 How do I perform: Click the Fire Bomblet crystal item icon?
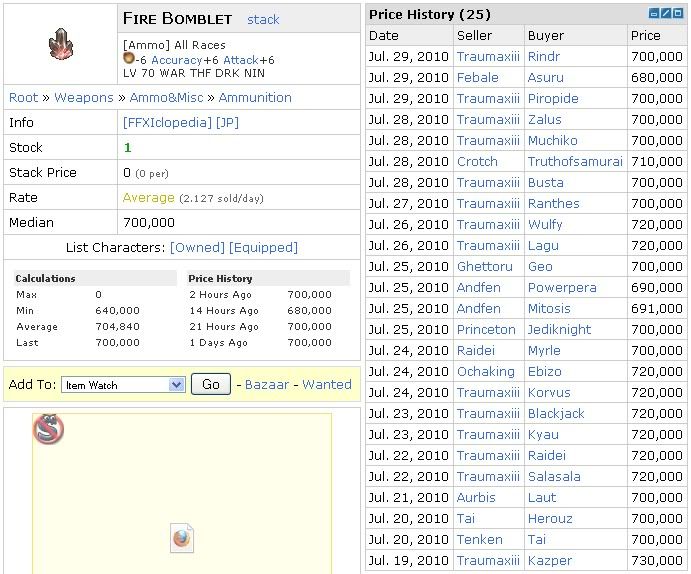pos(61,44)
